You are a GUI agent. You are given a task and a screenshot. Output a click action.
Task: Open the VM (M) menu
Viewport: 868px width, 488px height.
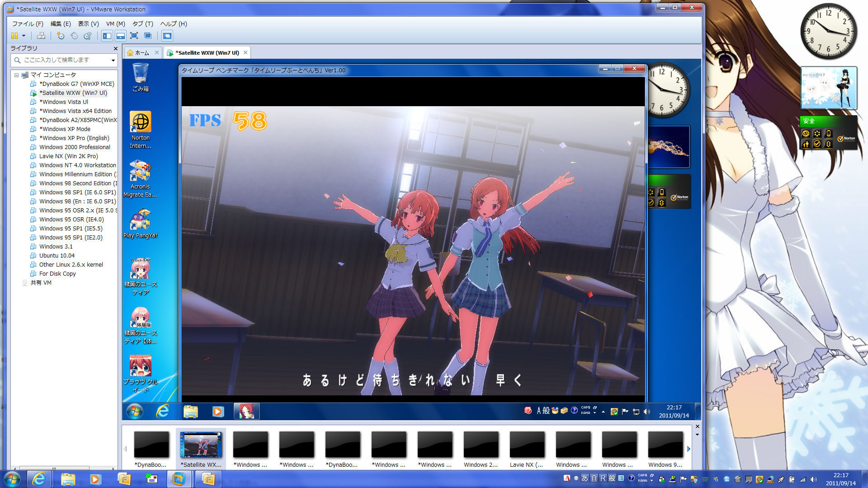point(116,23)
